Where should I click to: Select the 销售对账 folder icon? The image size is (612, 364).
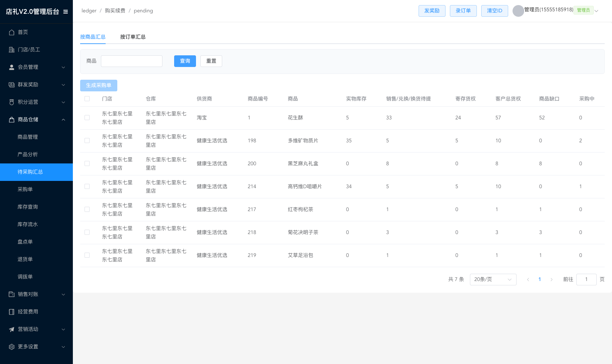pyautogui.click(x=12, y=294)
